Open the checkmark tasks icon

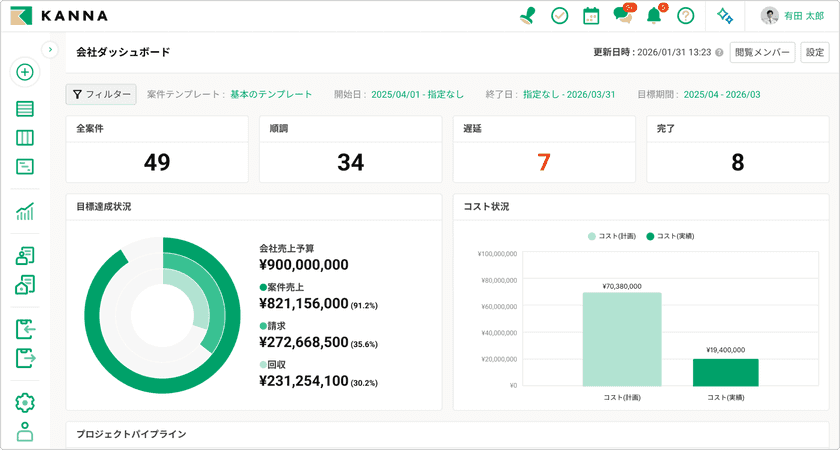click(559, 16)
